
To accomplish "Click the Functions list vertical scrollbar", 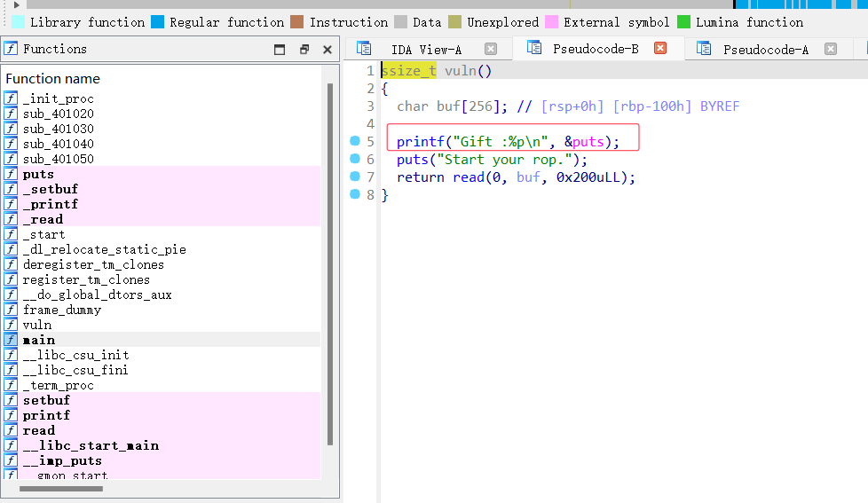I will click(330, 266).
